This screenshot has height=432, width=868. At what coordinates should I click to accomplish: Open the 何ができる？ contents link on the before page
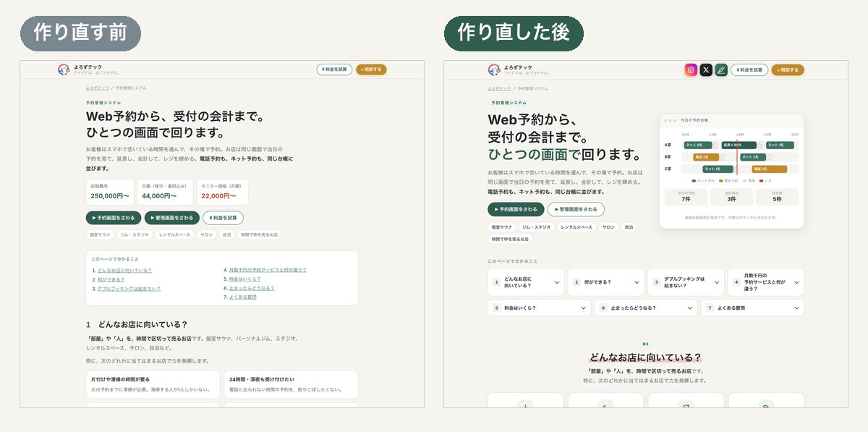coord(111,279)
